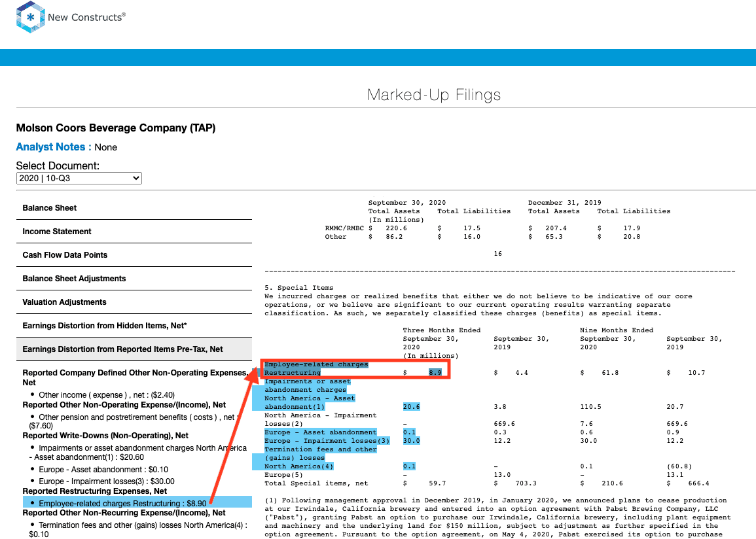Click 'Reported Write-Downs (Non-Operating), Net' heading
The height and width of the screenshot is (539, 756).
click(105, 436)
